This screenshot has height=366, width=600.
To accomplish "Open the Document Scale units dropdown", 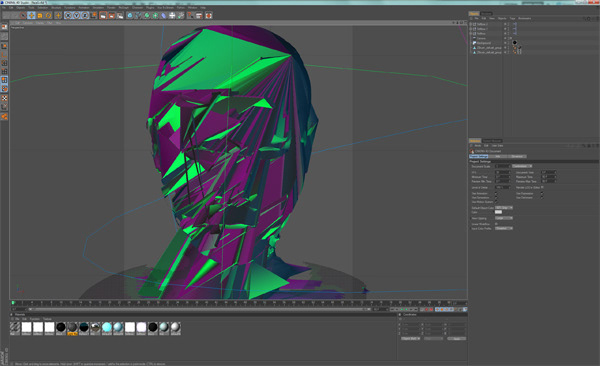I will pyautogui.click(x=522, y=166).
